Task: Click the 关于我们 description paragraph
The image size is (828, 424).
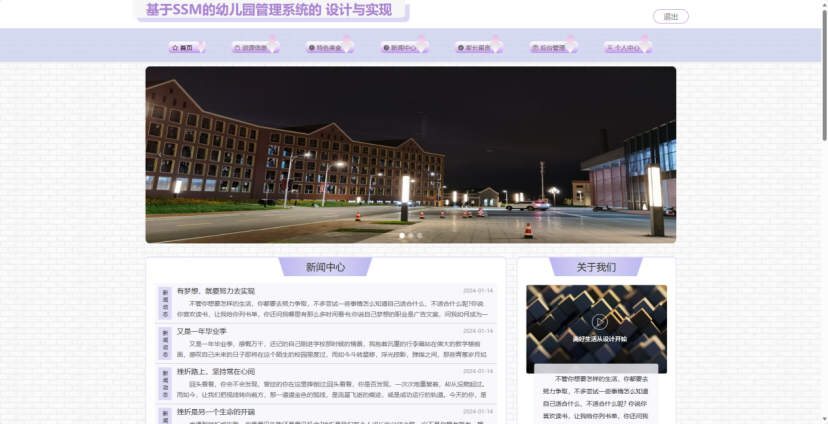Action: [596, 398]
